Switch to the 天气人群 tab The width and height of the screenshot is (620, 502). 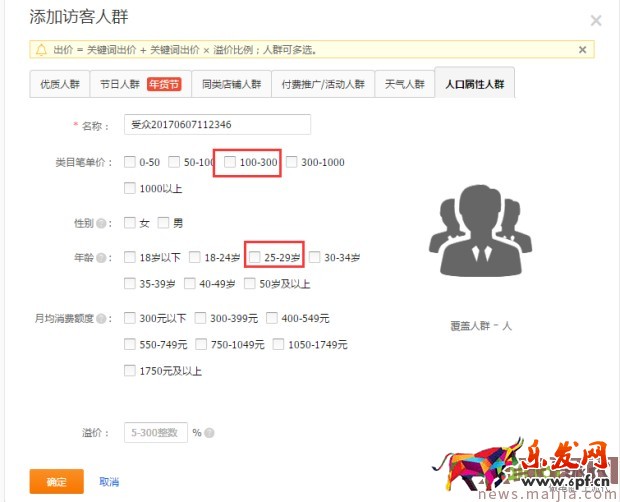pos(405,84)
